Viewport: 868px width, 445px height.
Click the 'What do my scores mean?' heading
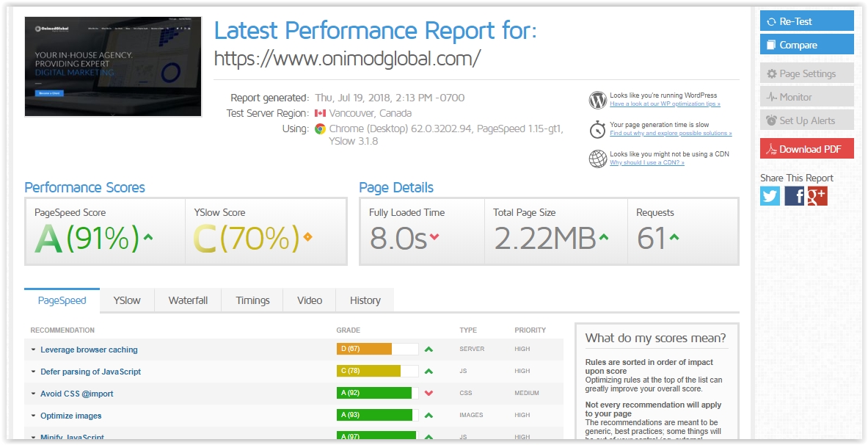coord(655,338)
